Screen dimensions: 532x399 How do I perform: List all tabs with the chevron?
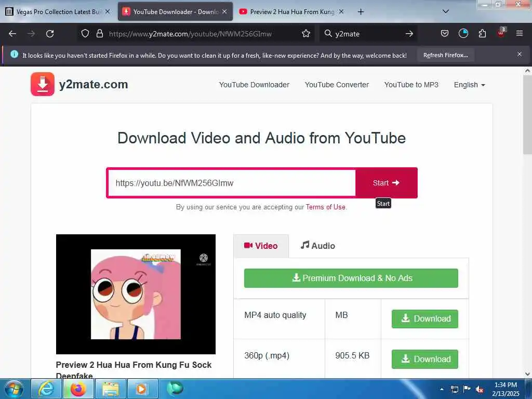click(x=446, y=11)
